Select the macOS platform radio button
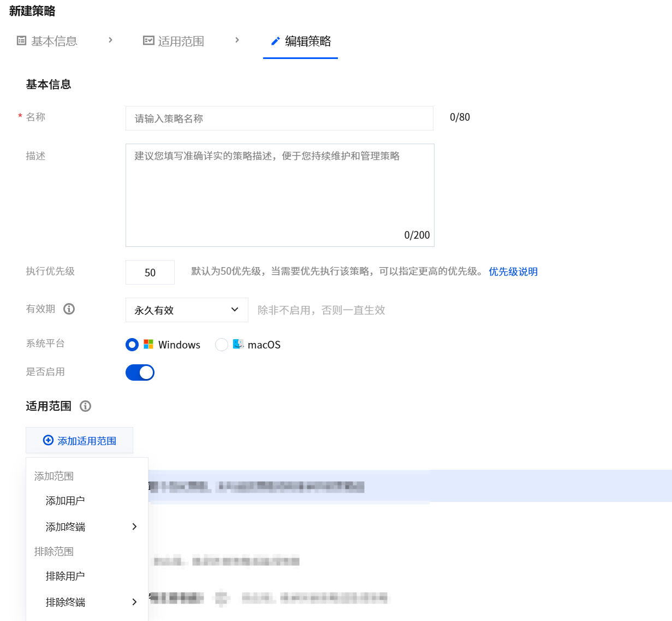 point(221,345)
